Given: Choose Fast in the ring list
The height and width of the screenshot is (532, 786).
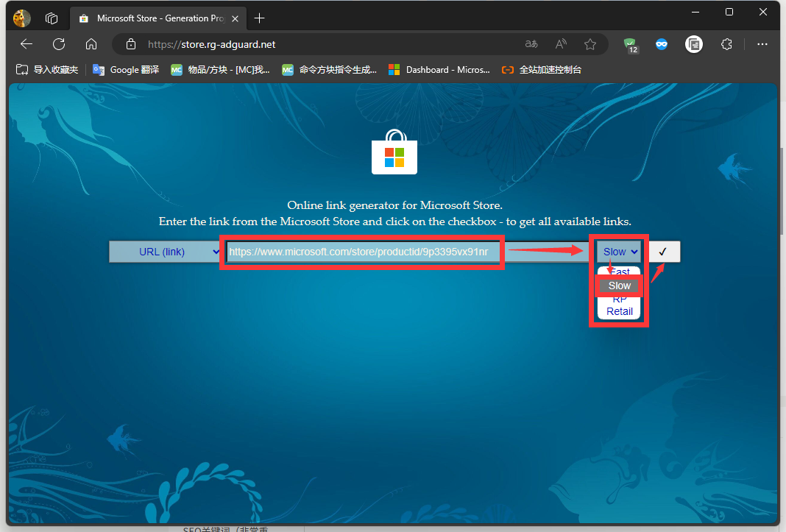Looking at the screenshot, I should point(620,272).
